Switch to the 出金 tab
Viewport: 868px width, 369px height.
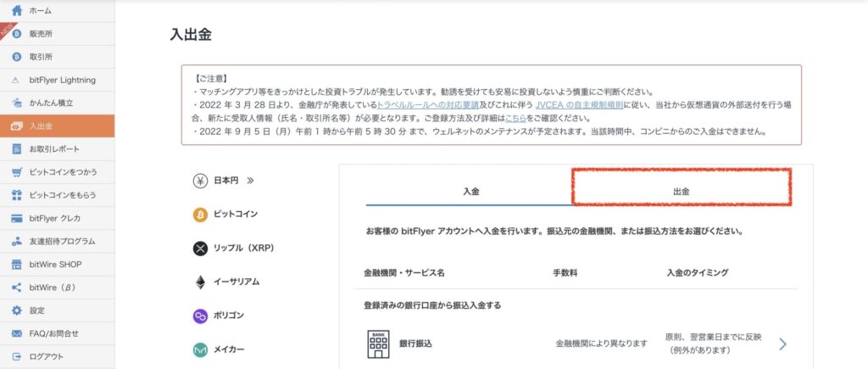pyautogui.click(x=682, y=192)
